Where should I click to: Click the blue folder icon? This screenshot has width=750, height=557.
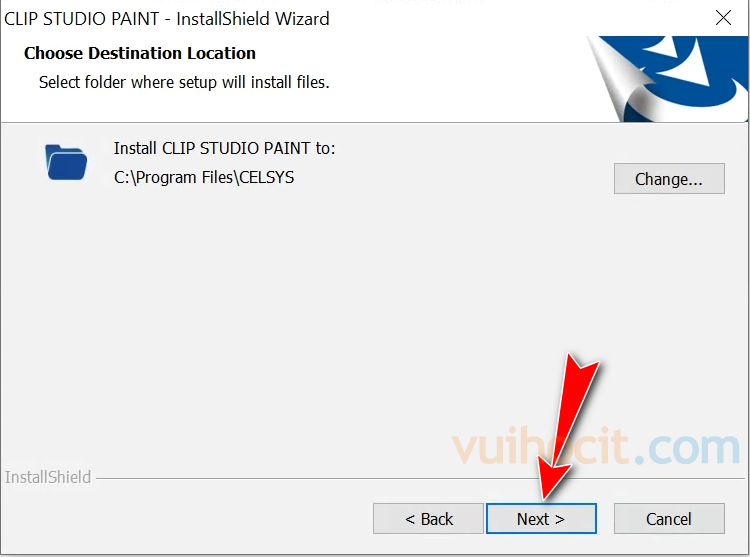[x=66, y=163]
